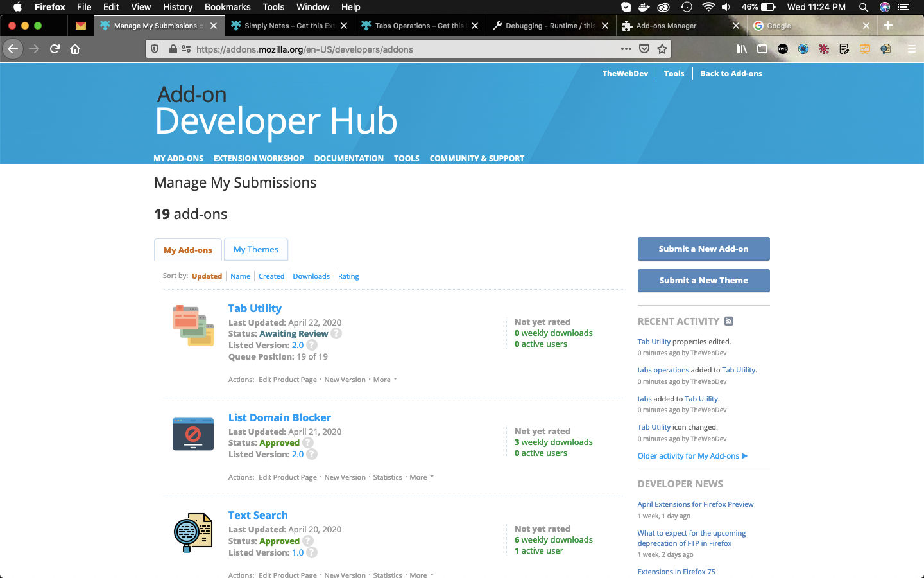Click Submit a New Add-on button
The width and height of the screenshot is (924, 578).
[704, 249]
